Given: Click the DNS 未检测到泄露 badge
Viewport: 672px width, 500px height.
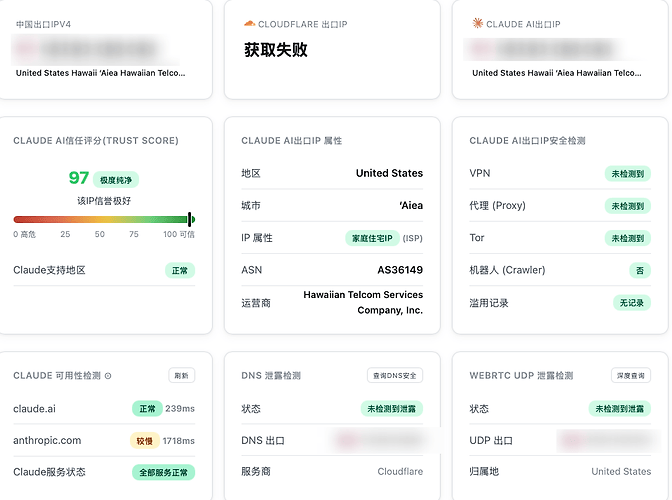Looking at the screenshot, I should (391, 409).
